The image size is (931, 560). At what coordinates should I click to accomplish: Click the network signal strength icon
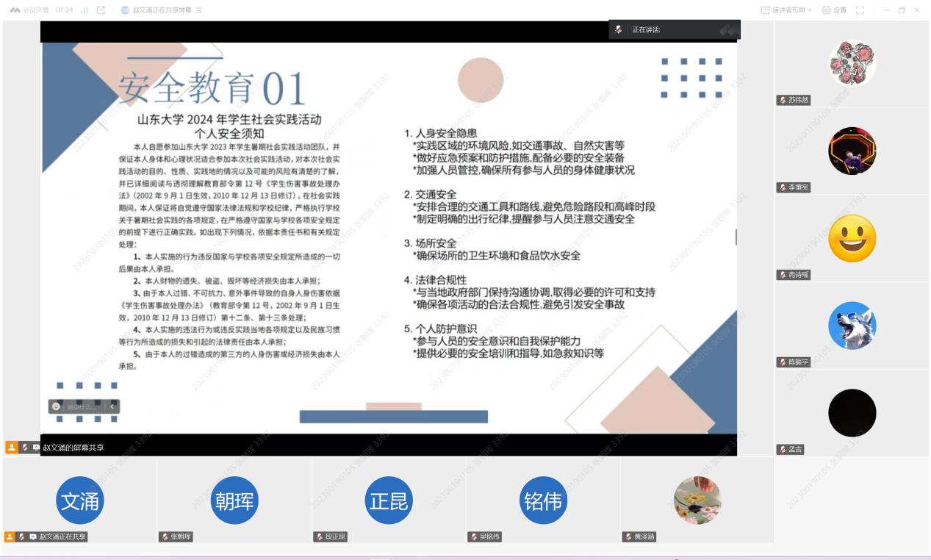tap(85, 10)
